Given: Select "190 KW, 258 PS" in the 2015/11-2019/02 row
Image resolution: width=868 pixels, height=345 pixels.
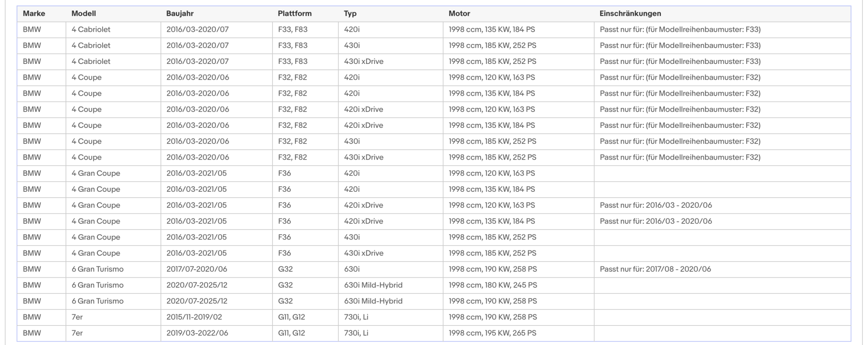Looking at the screenshot, I should pos(511,317).
